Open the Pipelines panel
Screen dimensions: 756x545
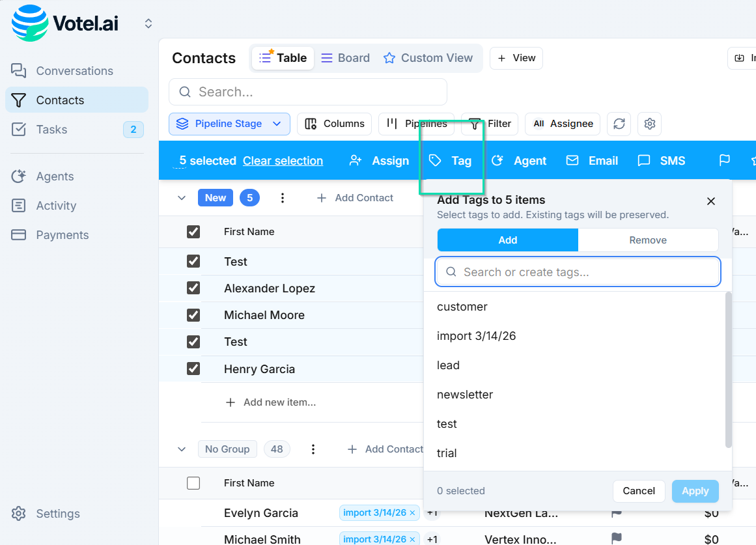tap(416, 124)
